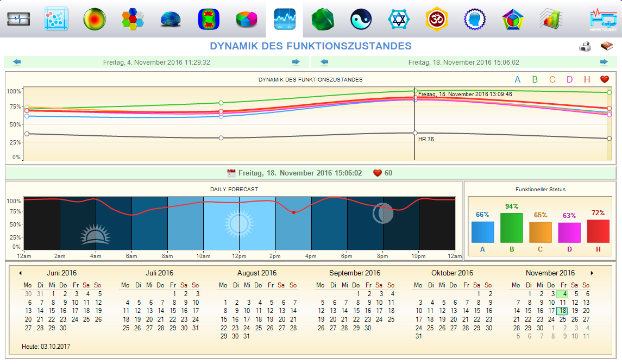
Task: Select 15 August 2016 in calendar
Action: (x=224, y=319)
